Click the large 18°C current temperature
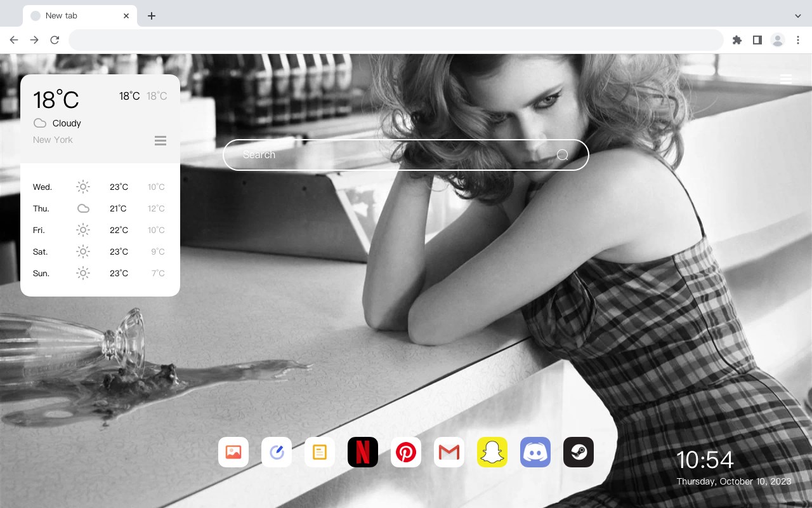The image size is (812, 508). pos(56,100)
